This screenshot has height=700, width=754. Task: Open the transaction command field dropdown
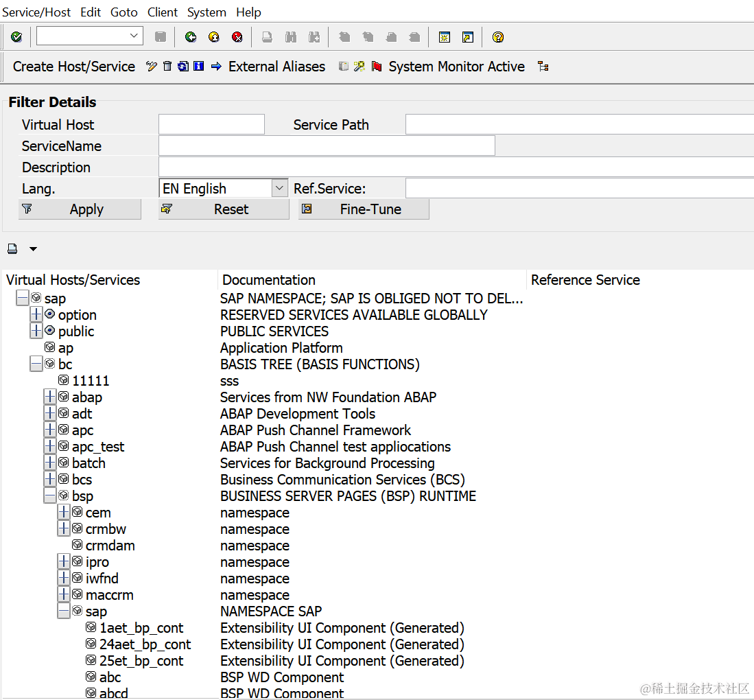point(134,36)
